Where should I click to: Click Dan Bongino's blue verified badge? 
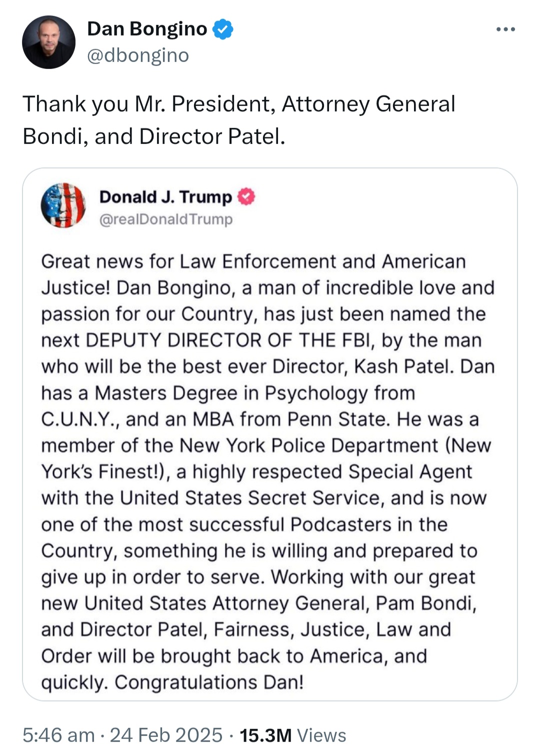tap(223, 29)
